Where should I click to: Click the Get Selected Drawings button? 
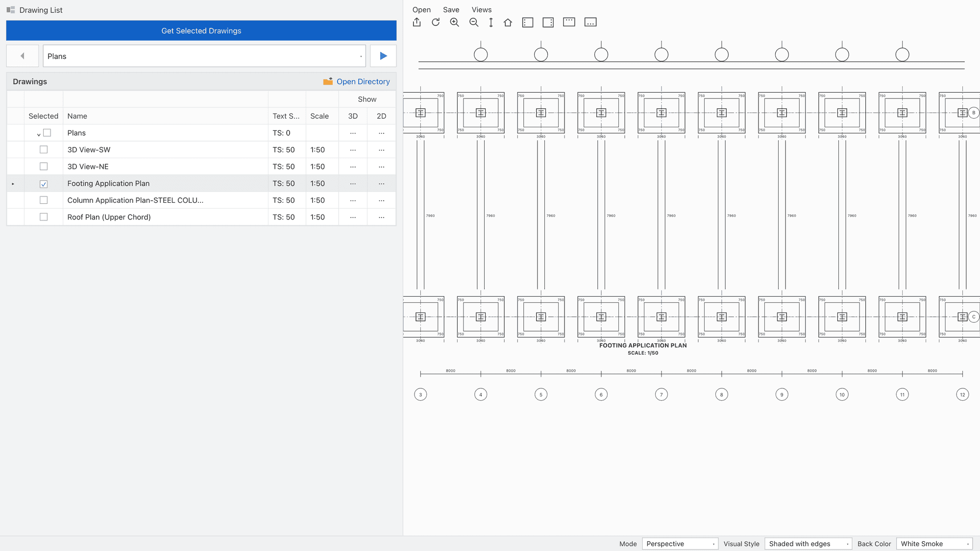point(201,30)
